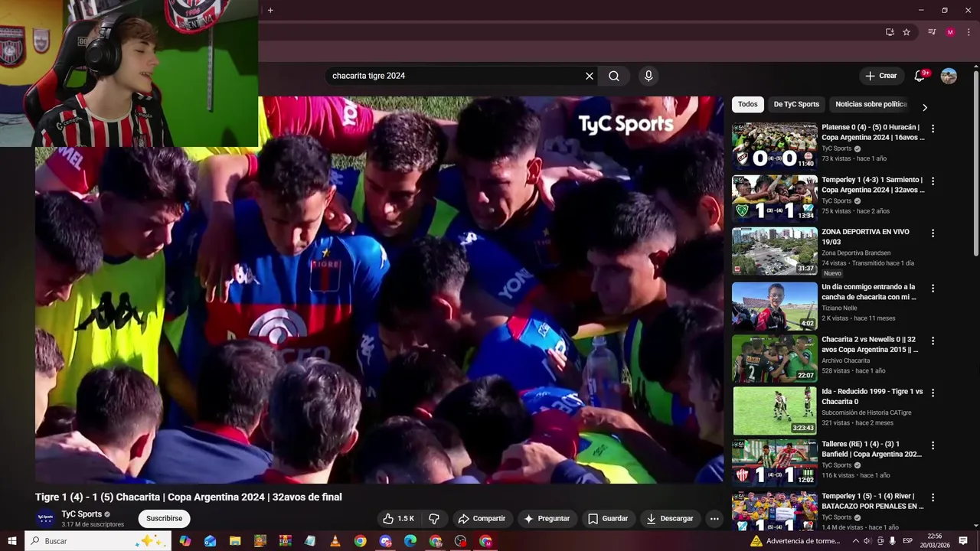Open options for Platense vs Huracán video

(x=933, y=129)
